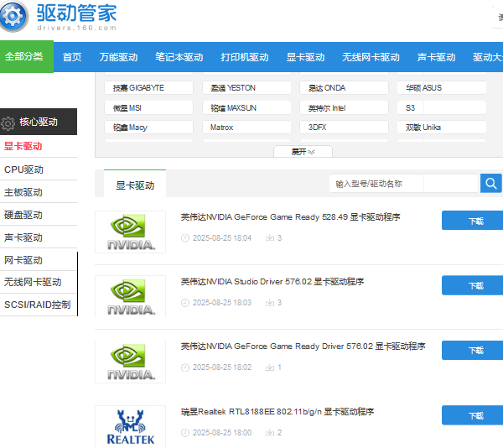Click NVIDIA logo for Game Ready Driver 576.02
The height and width of the screenshot is (448, 503).
[130, 362]
